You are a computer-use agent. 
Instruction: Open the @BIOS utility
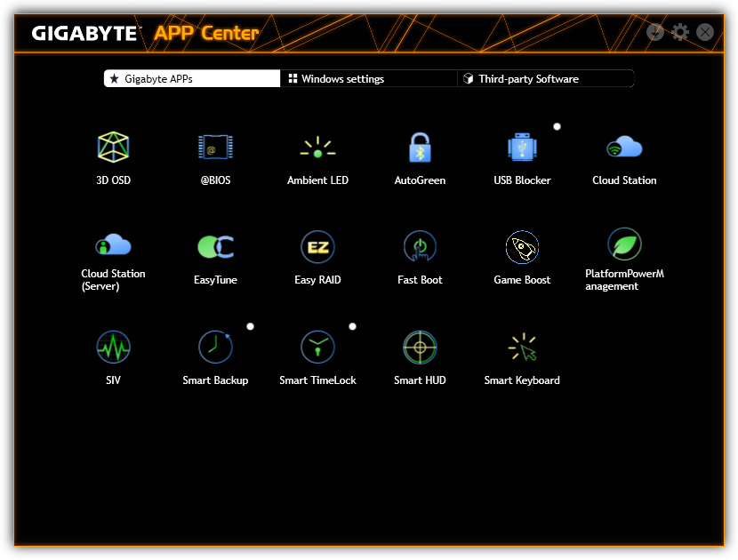(215, 148)
